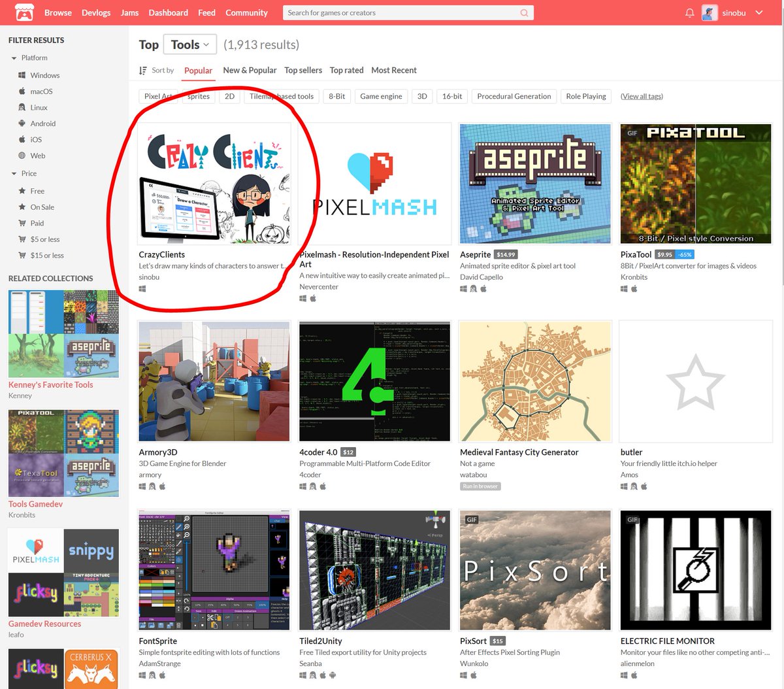Open the PixSort thumbnail
Image resolution: width=784 pixels, height=689 pixels.
535,570
